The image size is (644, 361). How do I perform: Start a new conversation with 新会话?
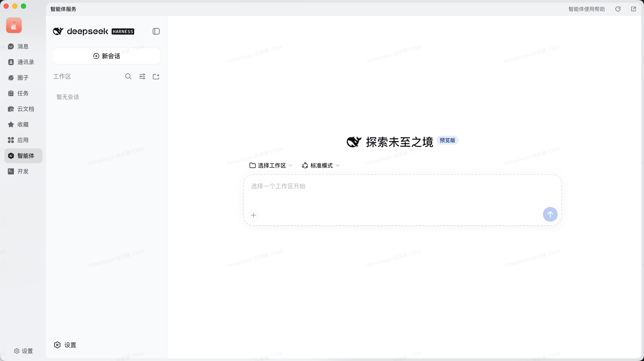(x=107, y=56)
